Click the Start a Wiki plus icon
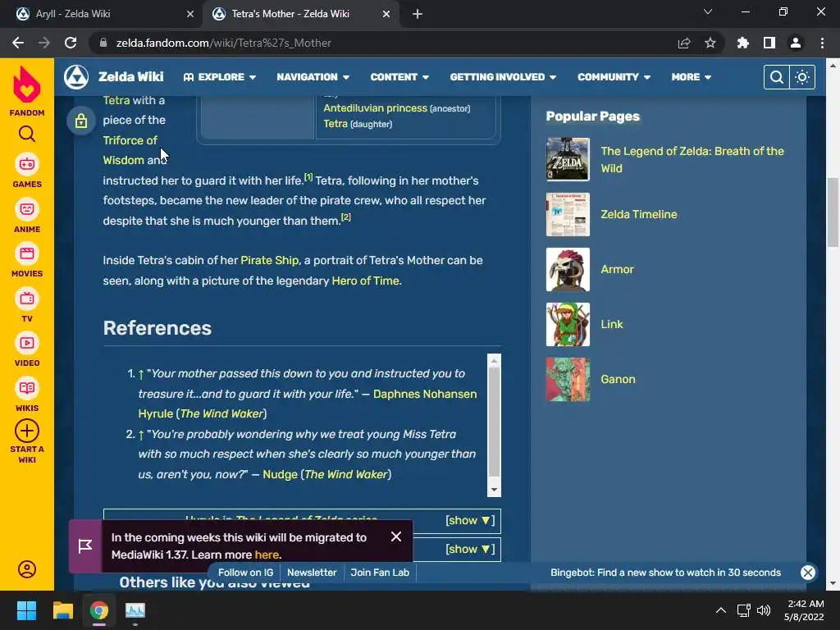 (x=27, y=431)
